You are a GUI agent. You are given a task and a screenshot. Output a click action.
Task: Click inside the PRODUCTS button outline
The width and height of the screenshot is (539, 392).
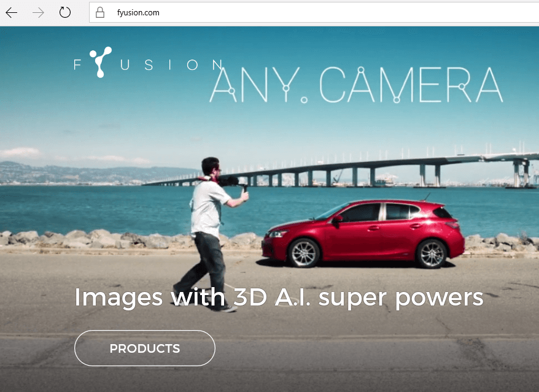pyautogui.click(x=144, y=348)
